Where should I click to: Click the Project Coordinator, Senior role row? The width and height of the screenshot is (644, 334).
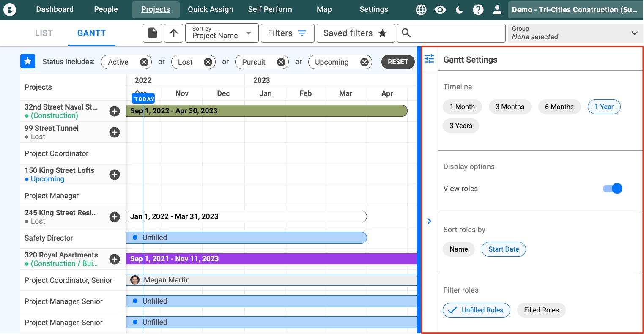[x=73, y=280]
